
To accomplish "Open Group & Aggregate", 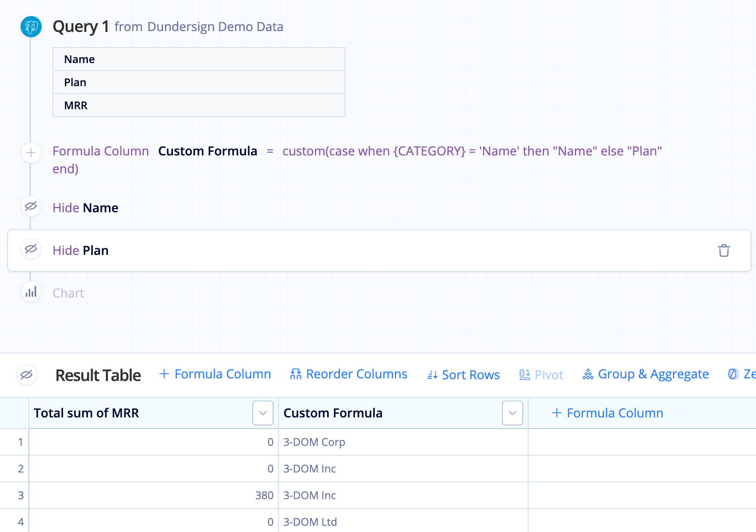I will pos(645,374).
